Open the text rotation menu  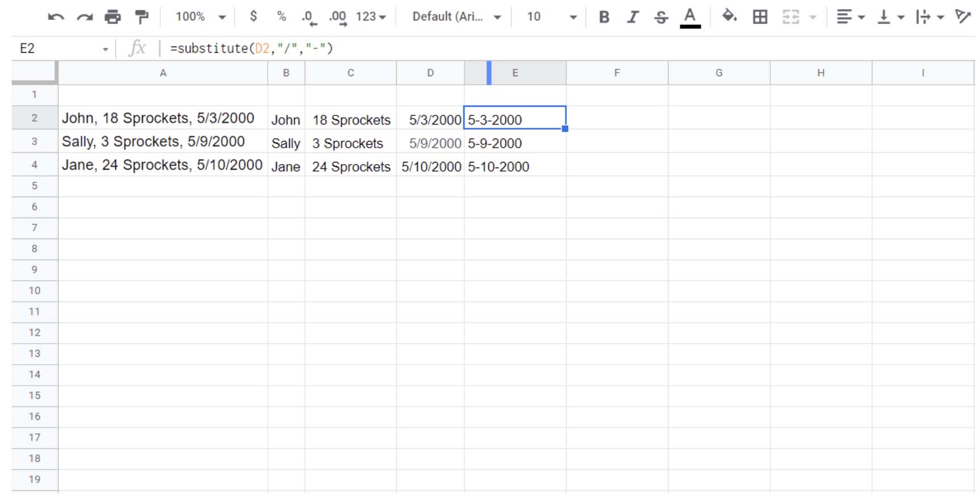(x=963, y=16)
